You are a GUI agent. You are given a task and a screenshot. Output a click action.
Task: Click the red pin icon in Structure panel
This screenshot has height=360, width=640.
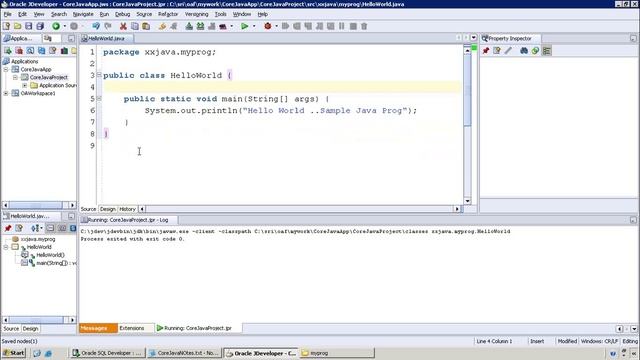(x=8, y=228)
